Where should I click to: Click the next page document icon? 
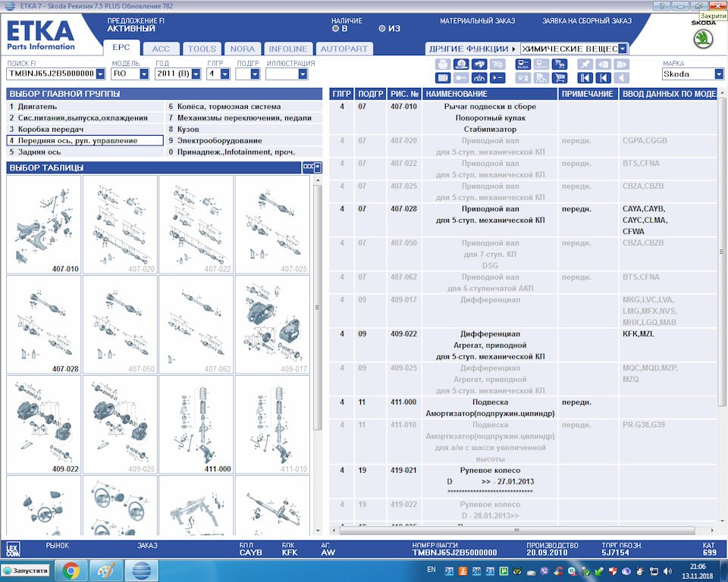(621, 64)
